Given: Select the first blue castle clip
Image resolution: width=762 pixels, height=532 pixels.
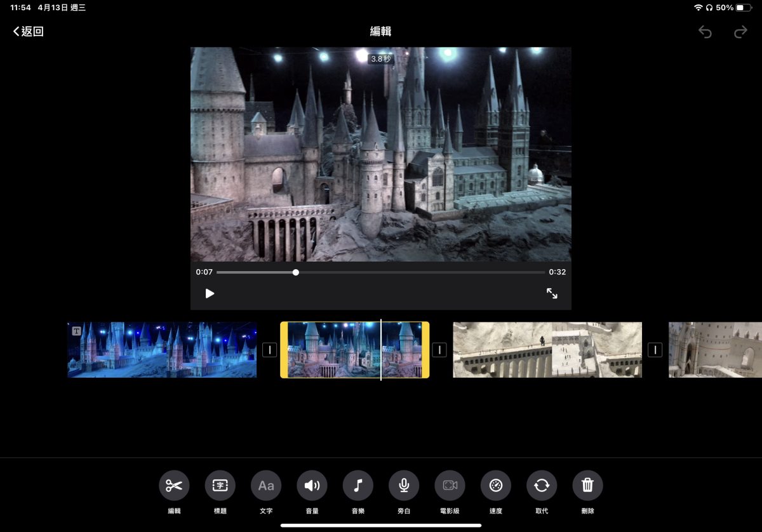Looking at the screenshot, I should click(x=162, y=350).
